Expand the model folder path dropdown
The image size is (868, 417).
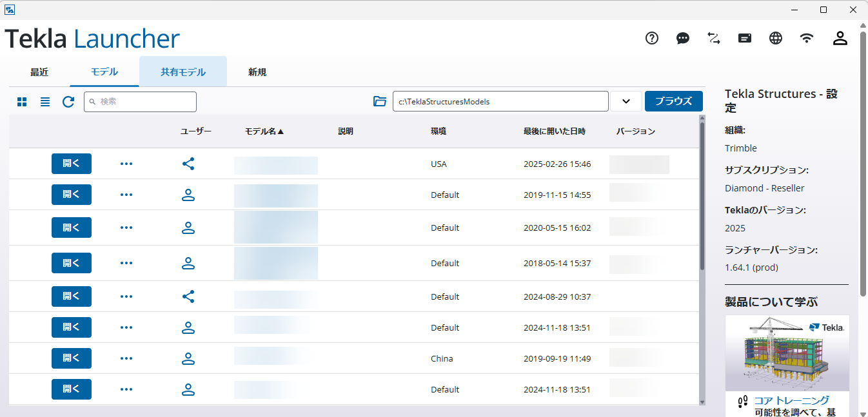point(626,101)
